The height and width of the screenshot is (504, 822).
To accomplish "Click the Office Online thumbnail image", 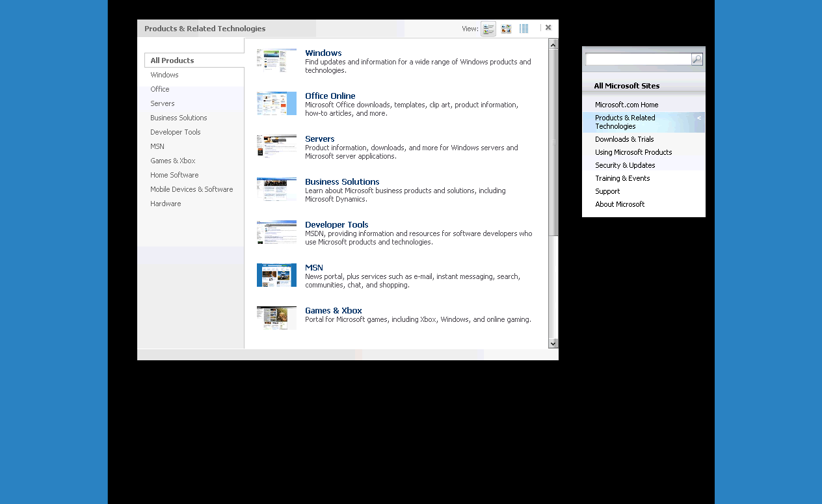I will tap(276, 103).
